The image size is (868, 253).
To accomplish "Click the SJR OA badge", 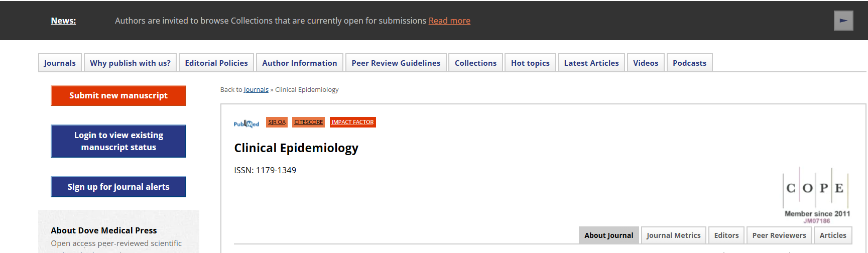I will [277, 122].
